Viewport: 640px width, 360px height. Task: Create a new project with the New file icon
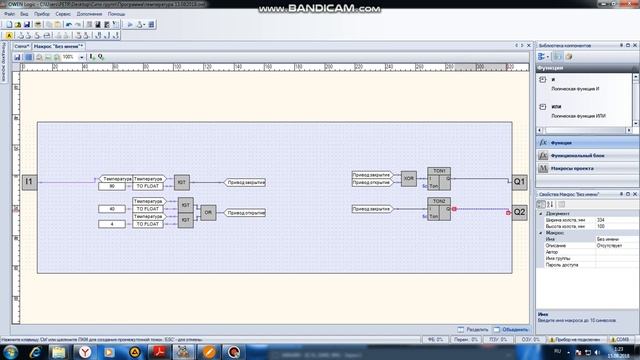9,25
